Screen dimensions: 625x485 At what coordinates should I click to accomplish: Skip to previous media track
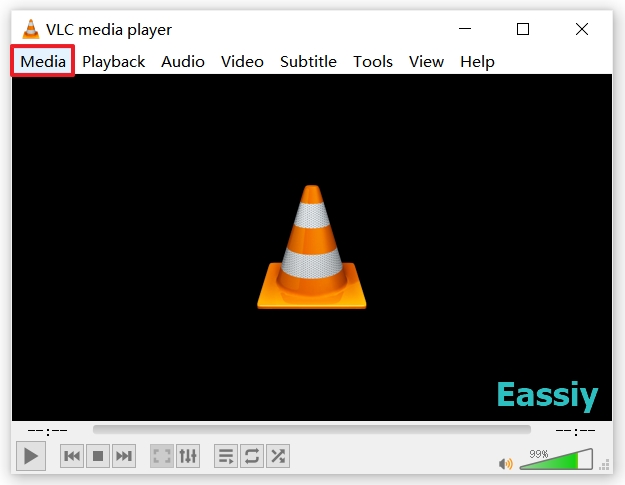(72, 456)
